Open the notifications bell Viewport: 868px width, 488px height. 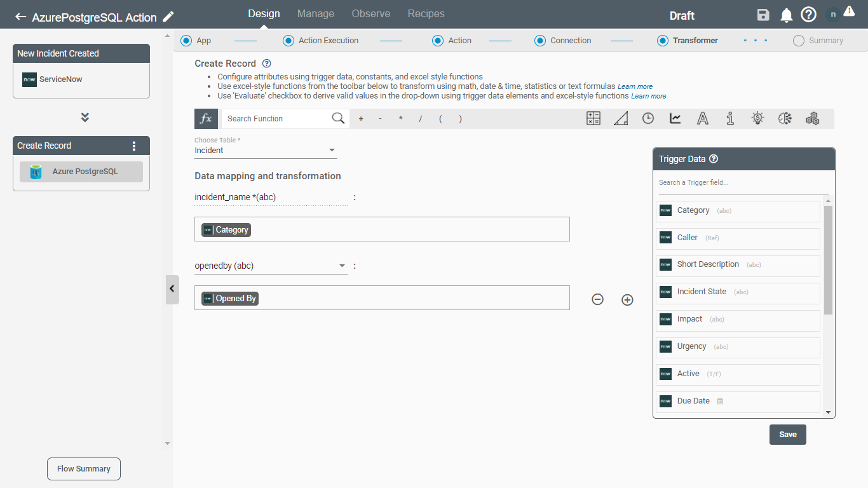(x=786, y=15)
